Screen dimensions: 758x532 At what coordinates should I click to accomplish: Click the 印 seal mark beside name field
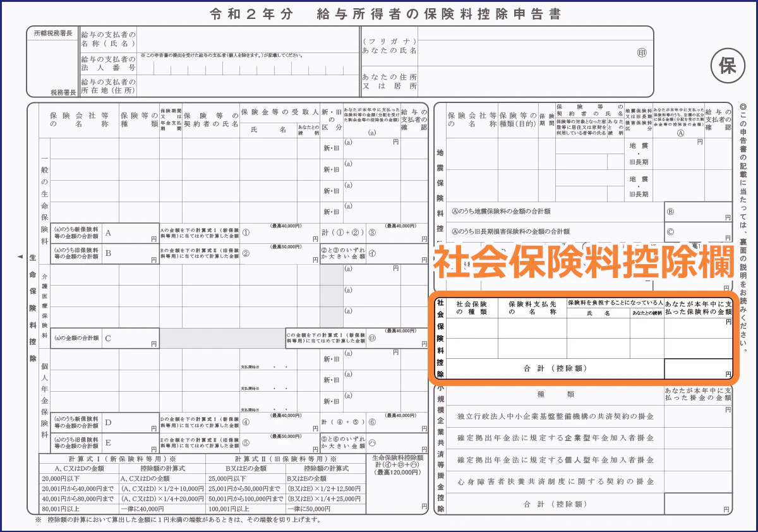642,52
